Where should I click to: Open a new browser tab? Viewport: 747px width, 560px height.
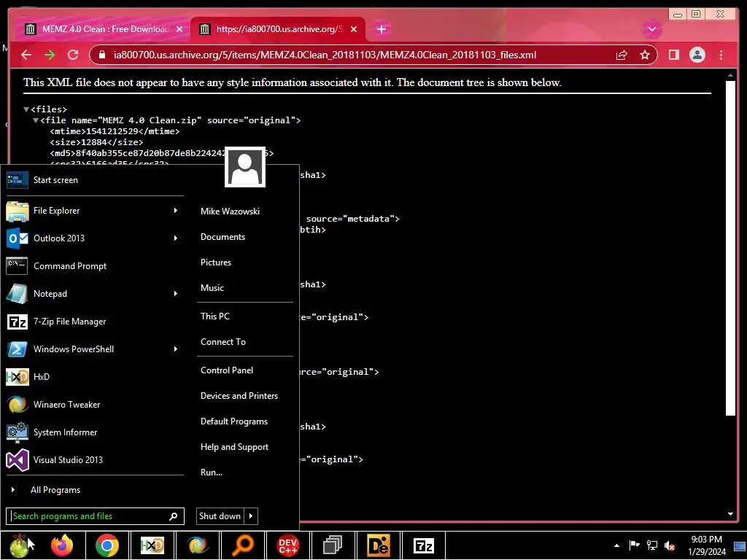coord(381,29)
